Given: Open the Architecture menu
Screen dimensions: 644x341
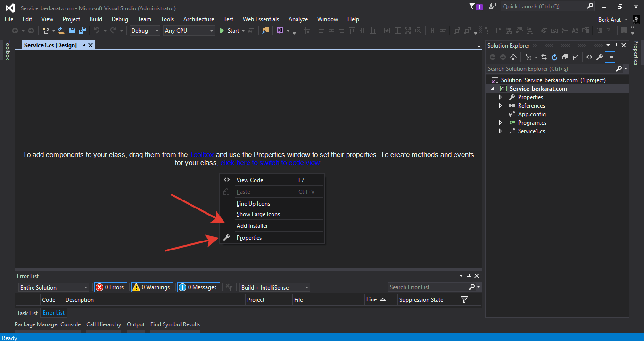Looking at the screenshot, I should [198, 19].
